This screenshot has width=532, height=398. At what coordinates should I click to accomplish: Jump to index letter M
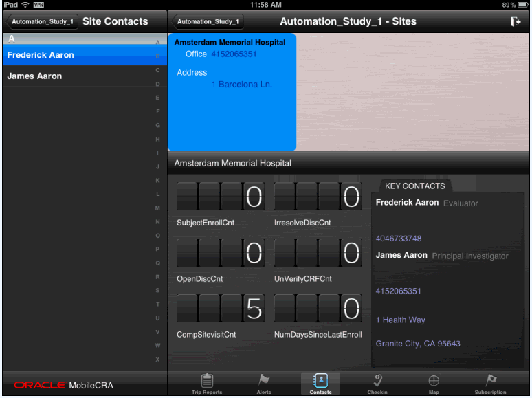tap(157, 208)
